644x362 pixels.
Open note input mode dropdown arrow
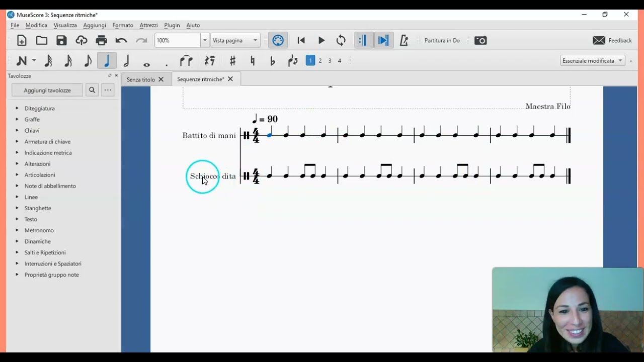click(34, 61)
